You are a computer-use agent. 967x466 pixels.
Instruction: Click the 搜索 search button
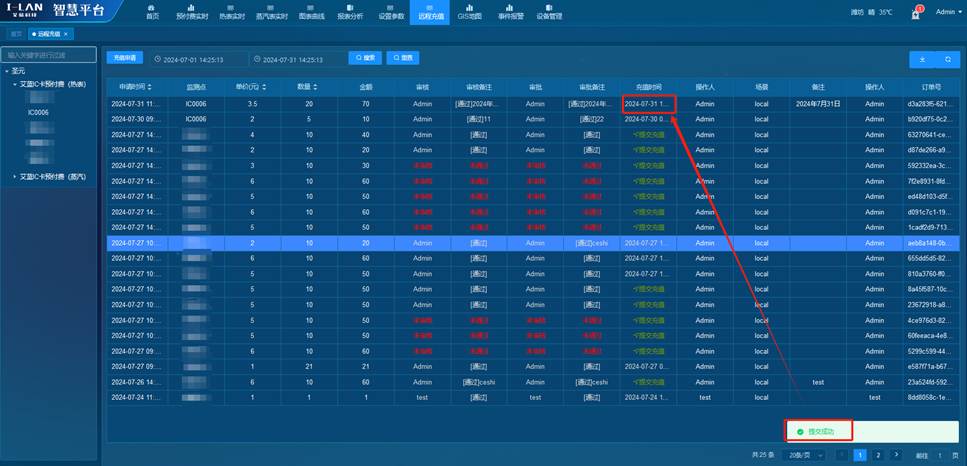[x=365, y=59]
